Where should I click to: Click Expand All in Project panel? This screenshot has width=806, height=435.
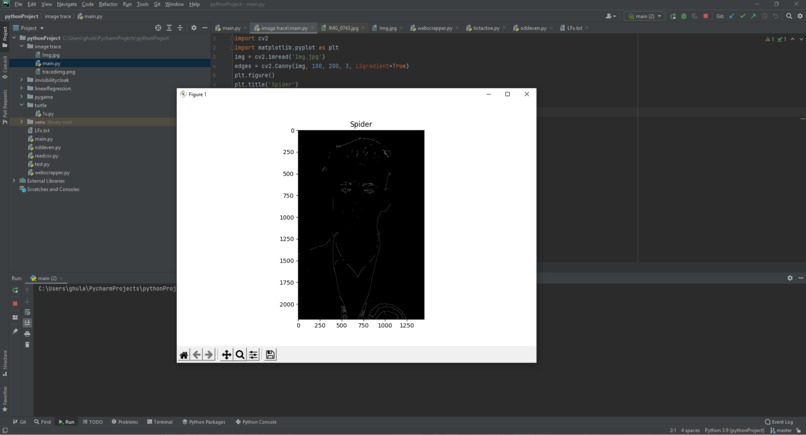coord(169,28)
